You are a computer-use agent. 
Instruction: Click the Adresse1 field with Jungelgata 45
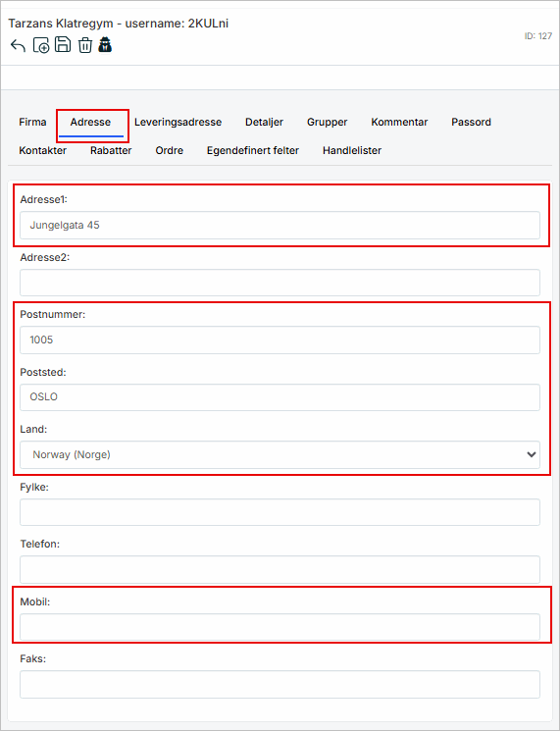tap(280, 225)
